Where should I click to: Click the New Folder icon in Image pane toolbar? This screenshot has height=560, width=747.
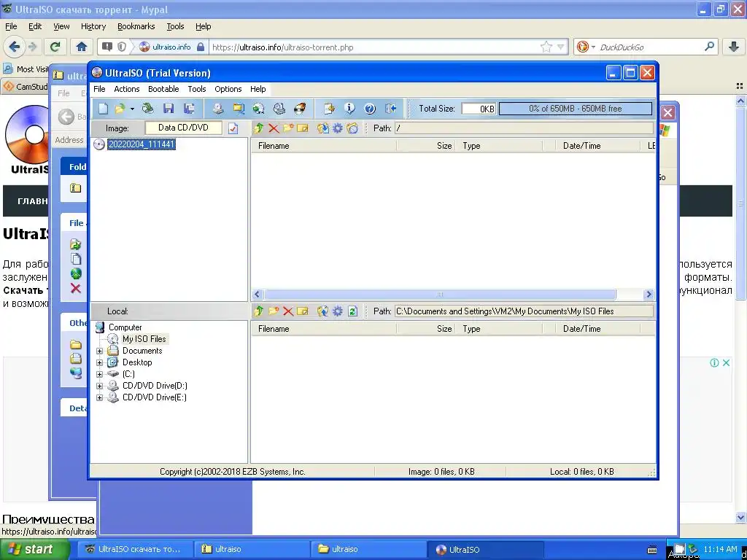click(288, 128)
